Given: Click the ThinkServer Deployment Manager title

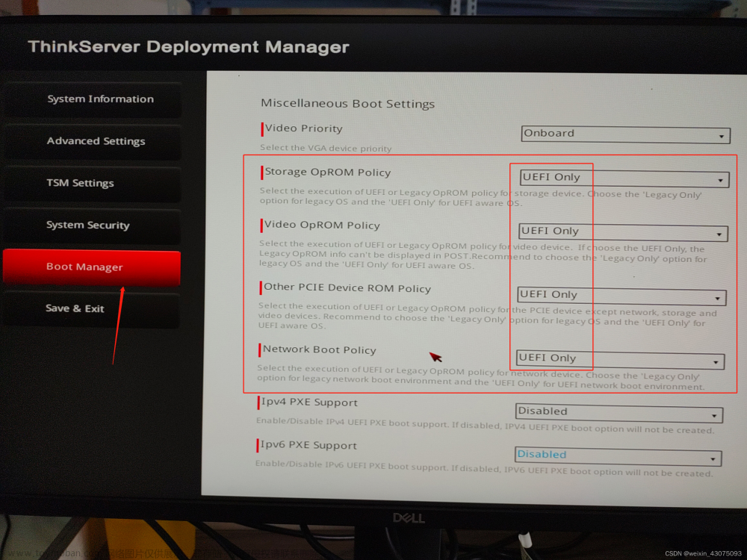Looking at the screenshot, I should (x=189, y=47).
